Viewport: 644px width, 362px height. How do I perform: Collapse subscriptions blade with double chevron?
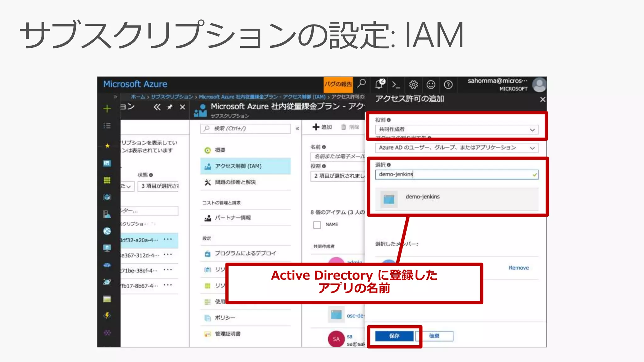(157, 107)
